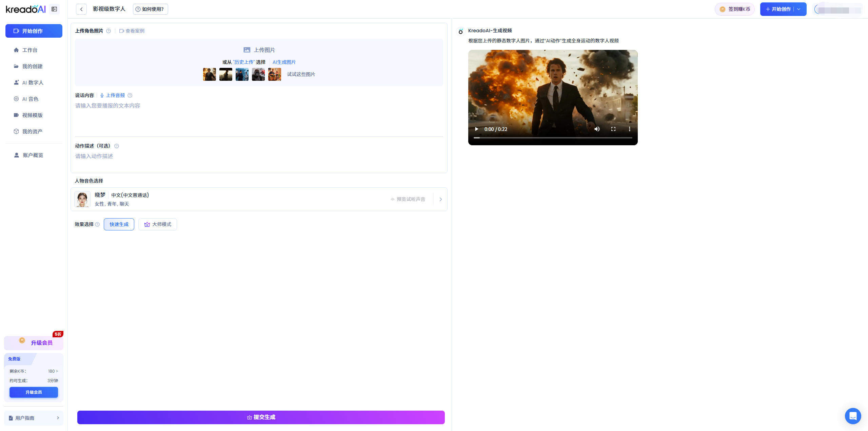Image resolution: width=868 pixels, height=431 pixels.
Task: Open 工作台 in the sidebar
Action: pyautogui.click(x=30, y=50)
